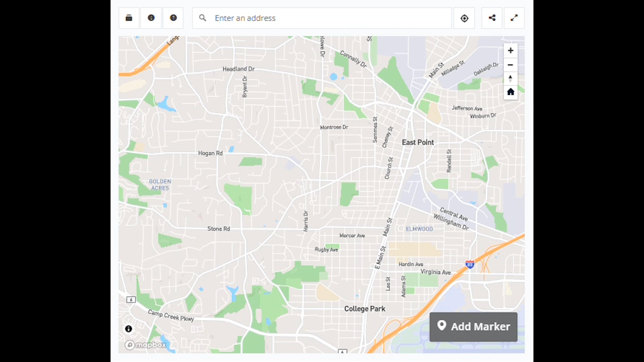
Task: Click the 'Jefferson Ave' road label
Action: click(467, 108)
